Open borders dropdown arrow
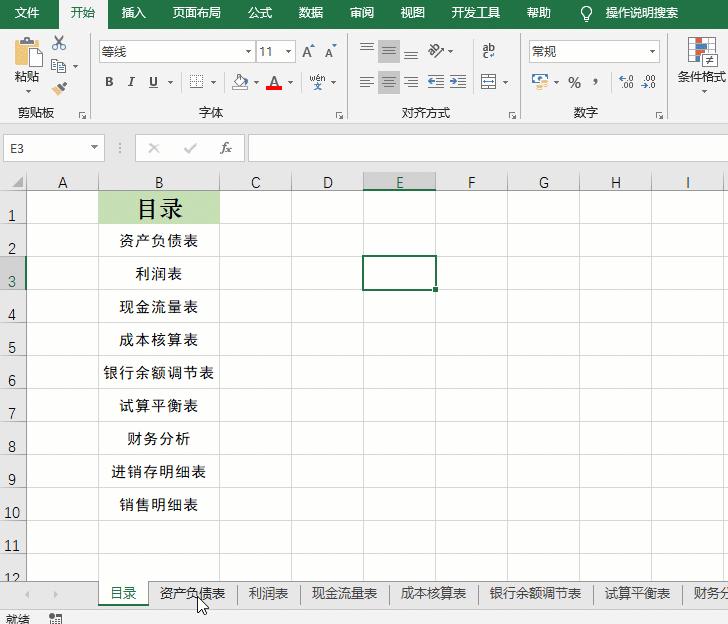This screenshot has height=624, width=728. (x=214, y=83)
